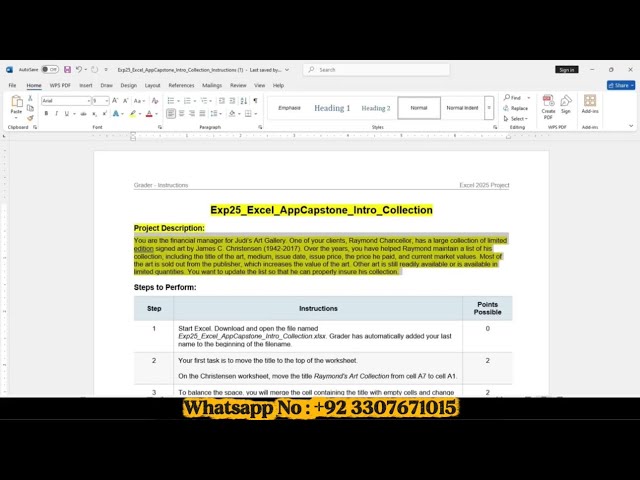Switch to the Mailings tab
This screenshot has height=480, width=640.
tap(212, 85)
